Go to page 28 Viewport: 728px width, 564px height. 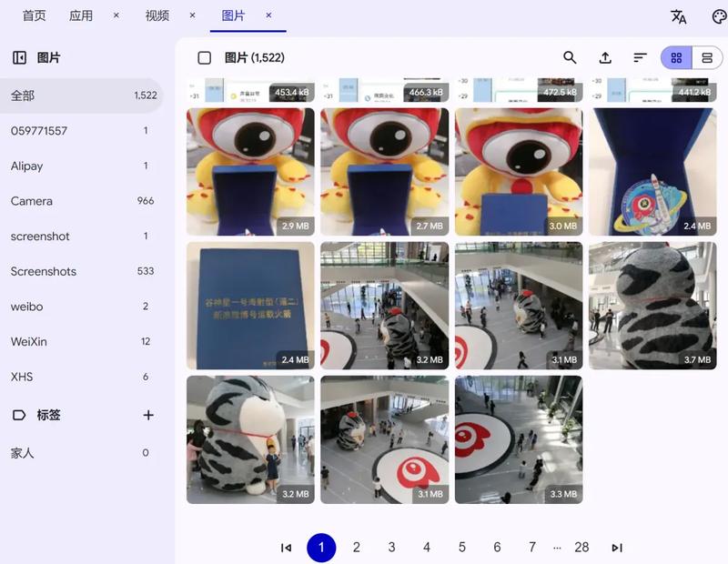581,548
